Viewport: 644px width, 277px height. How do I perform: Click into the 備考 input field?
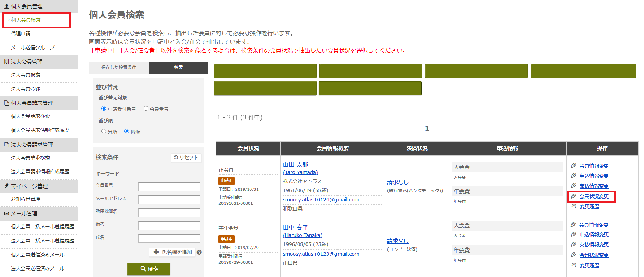click(169, 226)
